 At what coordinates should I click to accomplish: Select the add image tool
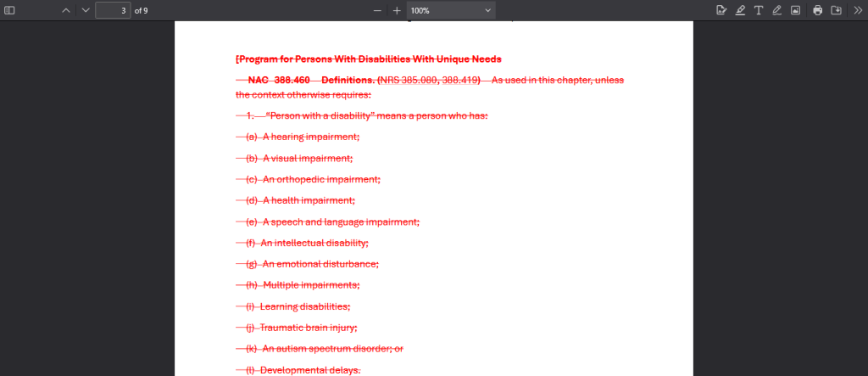795,10
